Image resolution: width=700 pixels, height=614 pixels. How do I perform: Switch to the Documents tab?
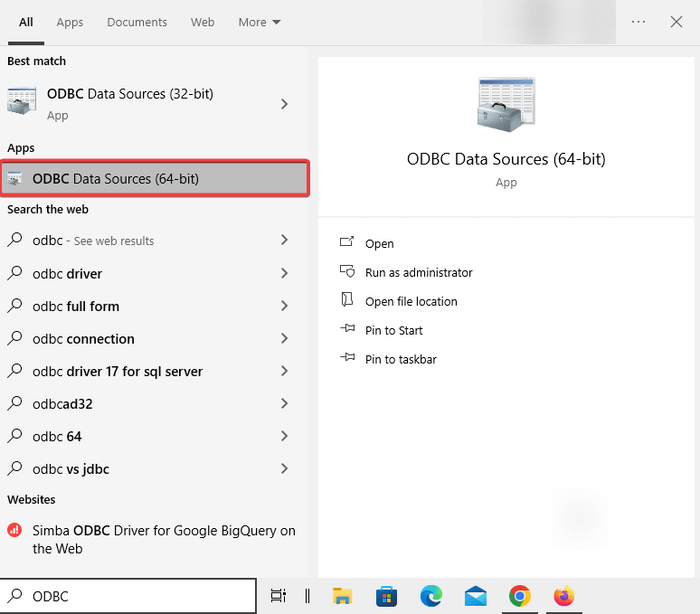[x=137, y=22]
